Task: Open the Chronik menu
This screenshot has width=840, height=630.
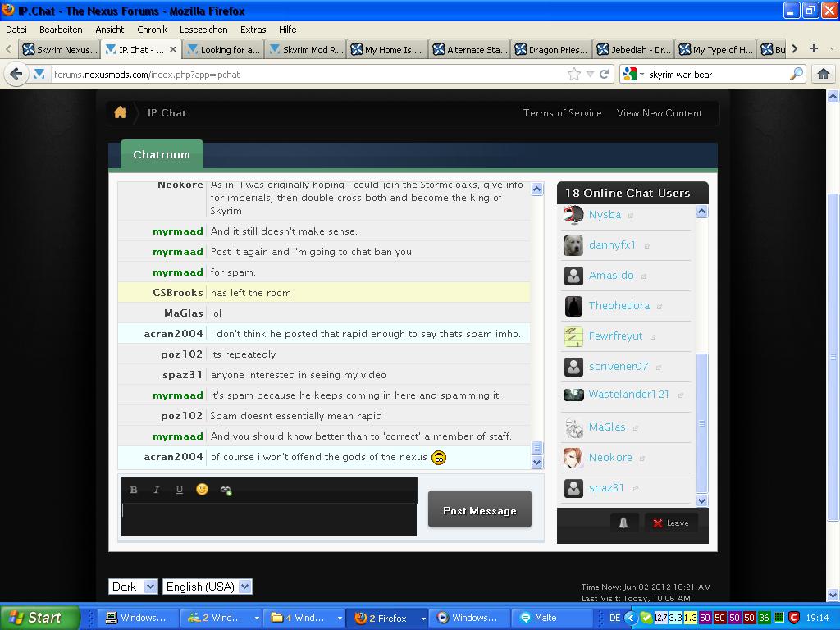Action: tap(152, 30)
